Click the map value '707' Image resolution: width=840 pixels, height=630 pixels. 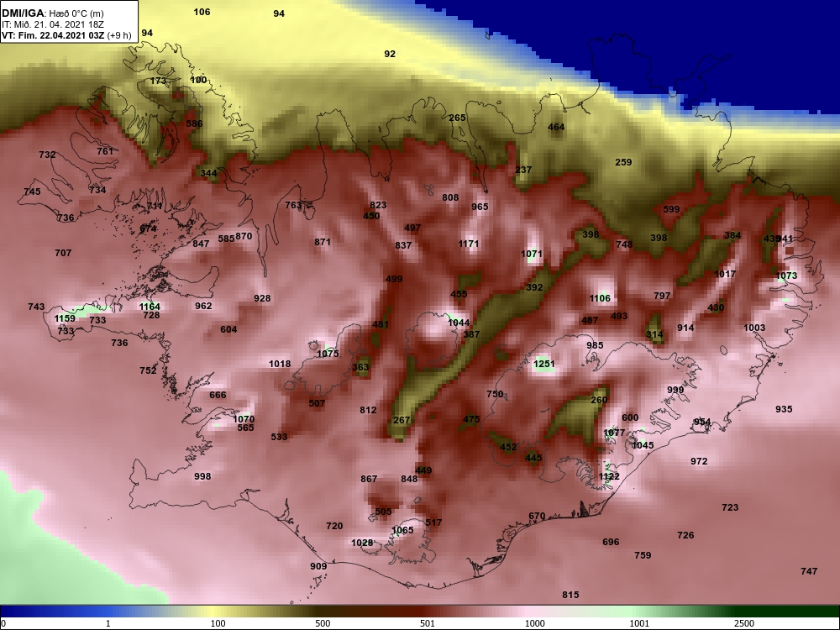63,252
